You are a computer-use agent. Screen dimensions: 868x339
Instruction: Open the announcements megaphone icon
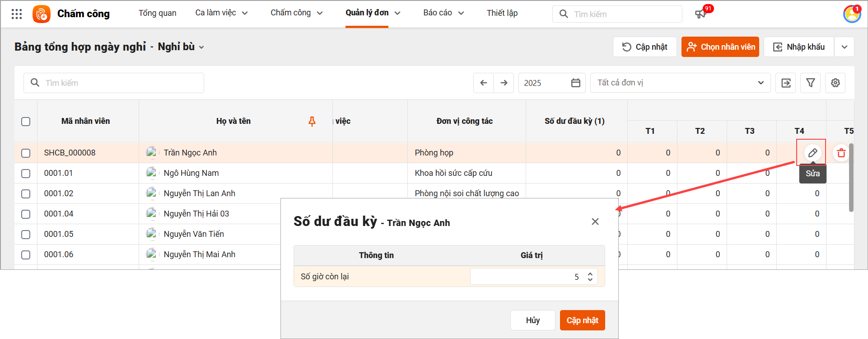(x=700, y=14)
